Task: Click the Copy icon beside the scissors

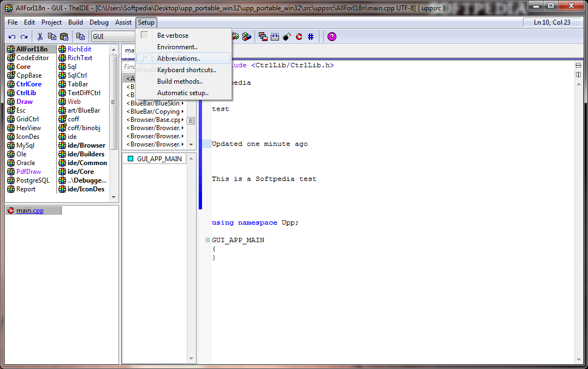Action: point(52,37)
